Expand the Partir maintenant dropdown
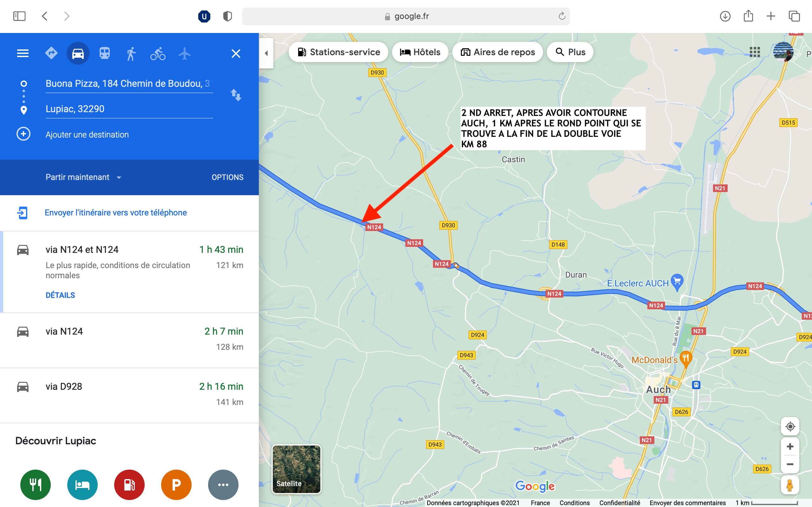 tap(83, 177)
